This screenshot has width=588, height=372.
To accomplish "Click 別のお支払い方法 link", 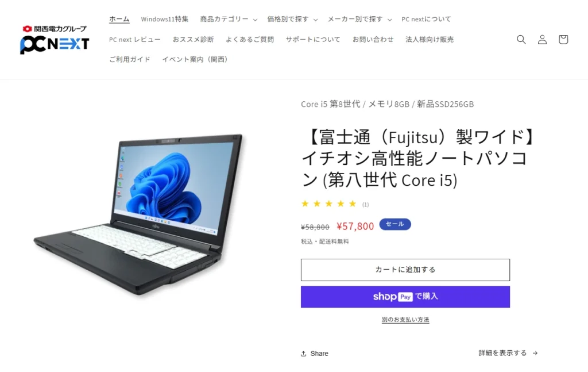I will 405,320.
